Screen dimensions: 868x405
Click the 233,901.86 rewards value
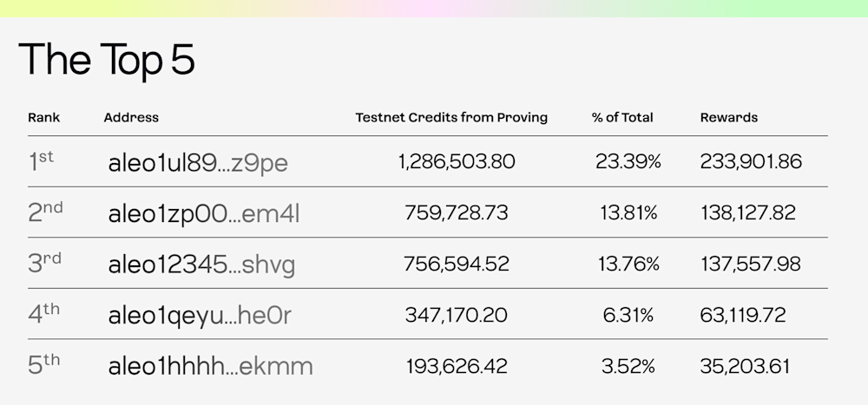(x=750, y=162)
